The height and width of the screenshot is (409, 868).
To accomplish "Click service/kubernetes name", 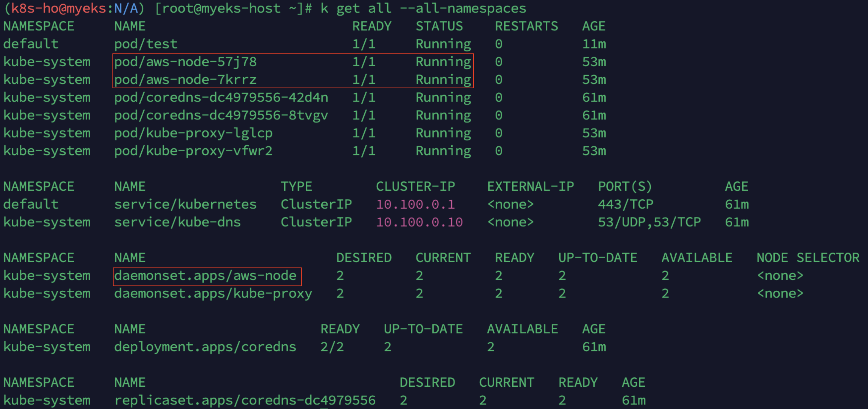I will [x=185, y=204].
